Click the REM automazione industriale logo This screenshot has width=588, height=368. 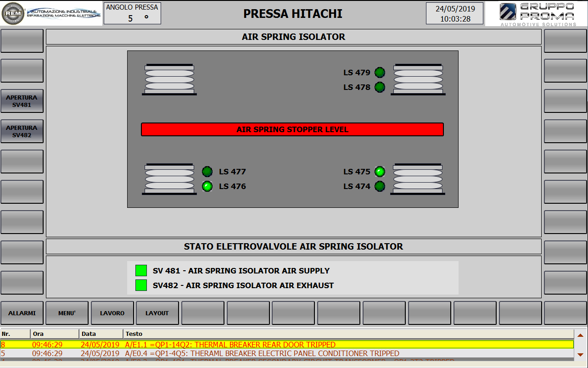pos(51,13)
